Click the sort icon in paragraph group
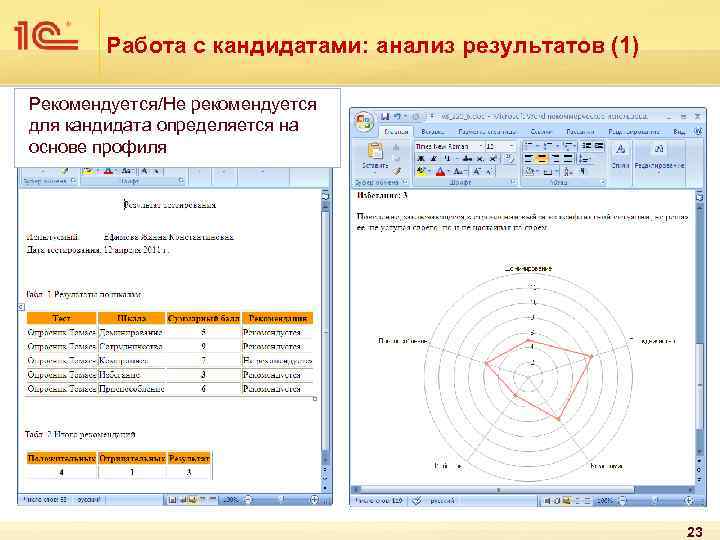Screen dimensions: 720x540 click(566, 171)
